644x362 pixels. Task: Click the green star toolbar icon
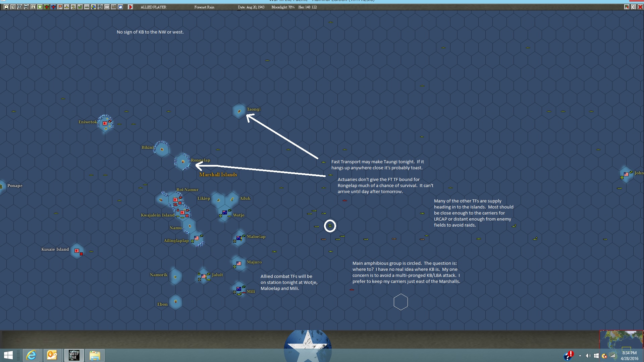point(40,7)
